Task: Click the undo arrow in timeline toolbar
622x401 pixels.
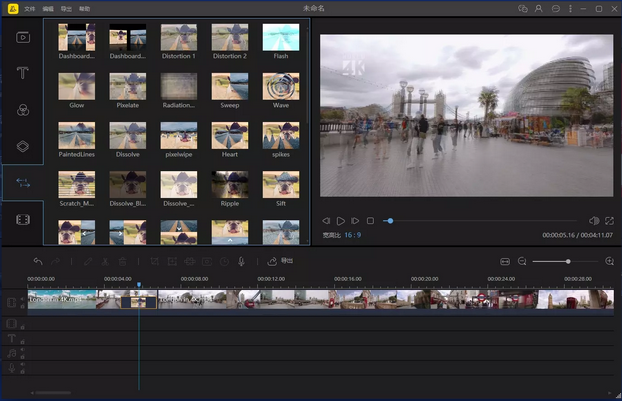Action: 38,261
